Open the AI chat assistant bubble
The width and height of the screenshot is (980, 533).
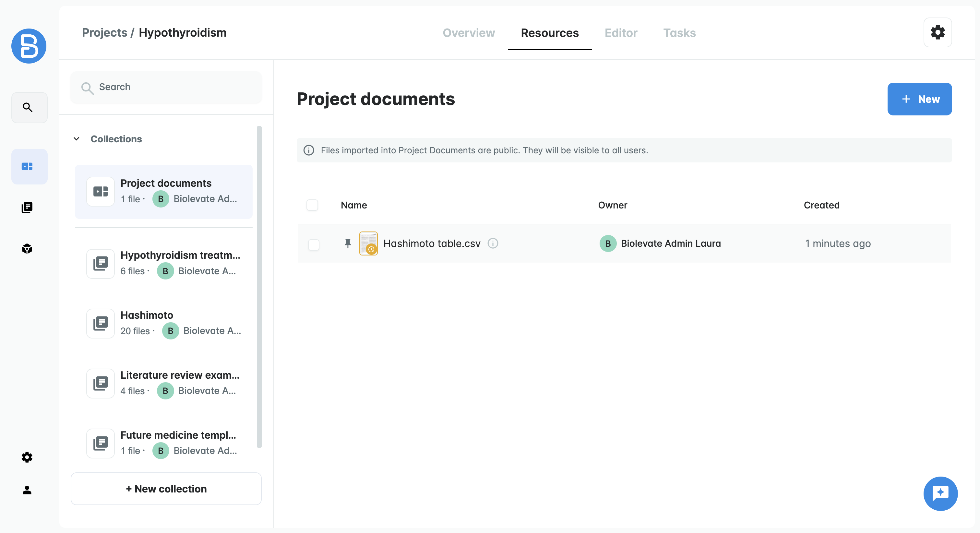click(940, 493)
